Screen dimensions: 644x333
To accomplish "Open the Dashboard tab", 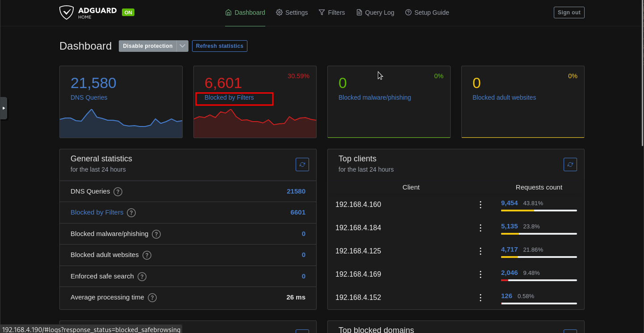I will [x=245, y=13].
